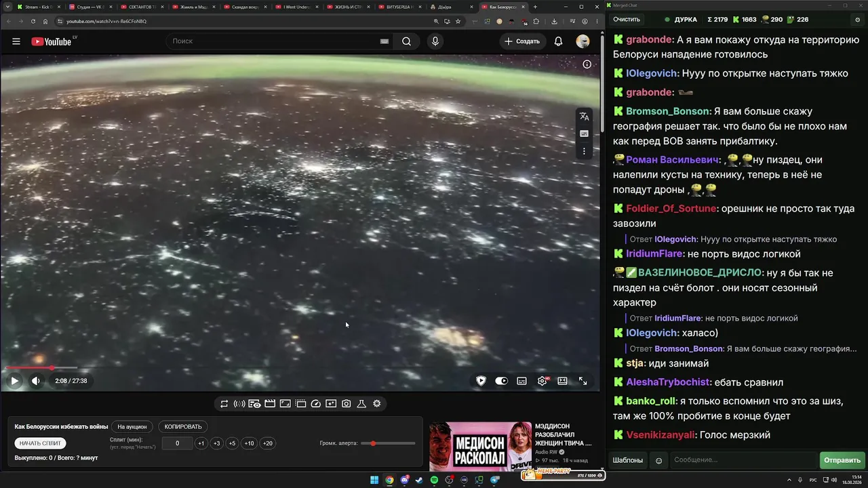
Task: Take a screenshot with the camera icon
Action: (346, 404)
